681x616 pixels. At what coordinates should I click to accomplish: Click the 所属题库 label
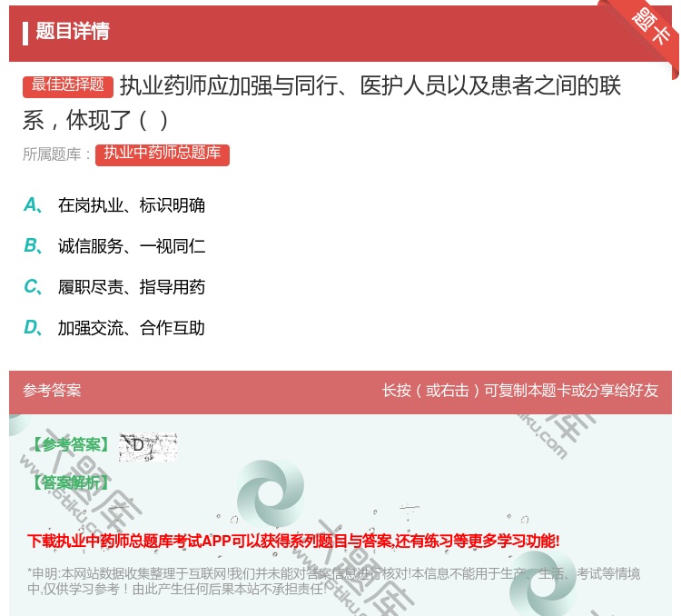click(56, 154)
